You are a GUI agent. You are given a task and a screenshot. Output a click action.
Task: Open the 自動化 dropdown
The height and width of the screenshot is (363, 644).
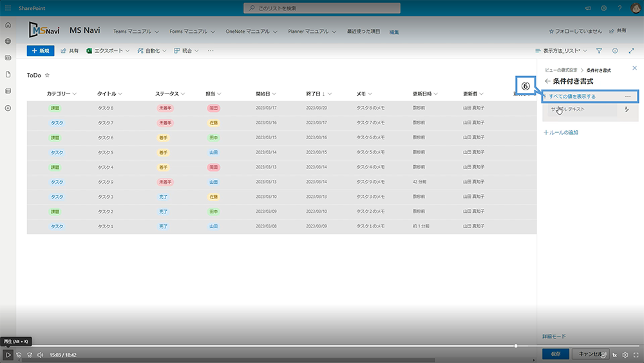(152, 51)
